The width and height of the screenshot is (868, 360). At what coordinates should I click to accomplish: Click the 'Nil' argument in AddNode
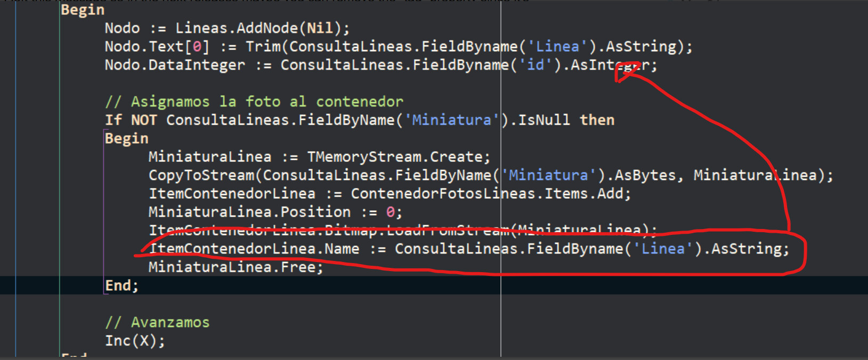tap(320, 28)
